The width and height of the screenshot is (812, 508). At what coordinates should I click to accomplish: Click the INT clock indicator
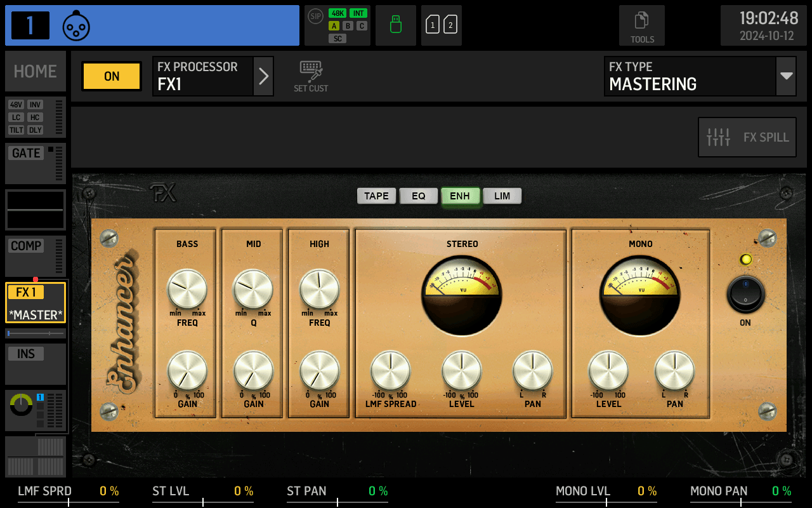[x=358, y=13]
